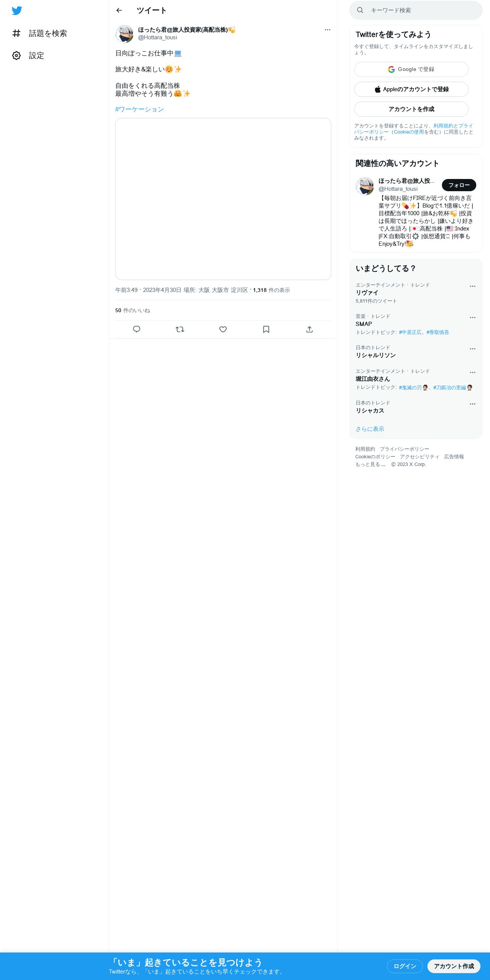
Task: Open more options for リシャカス trend
Action: 472,404
